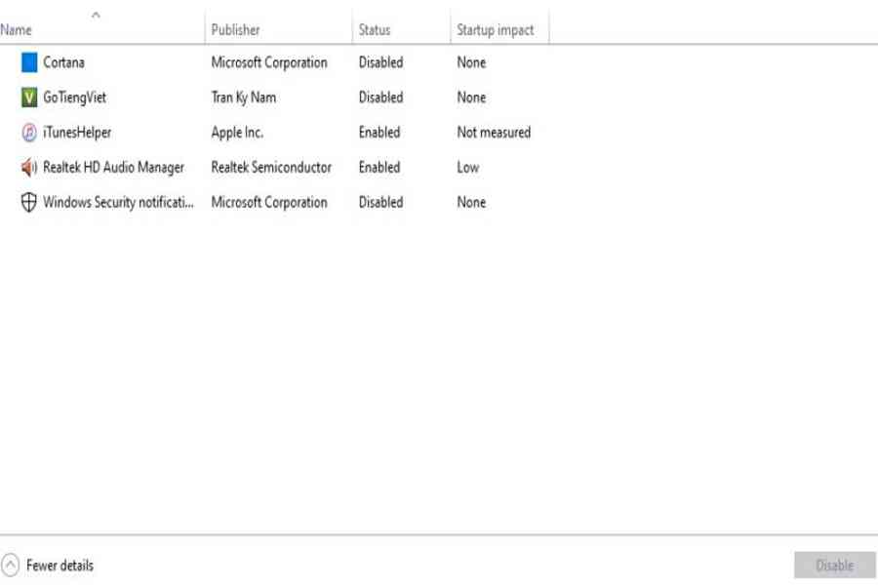Click the Fewer details label
This screenshot has width=878, height=588.
(x=60, y=565)
